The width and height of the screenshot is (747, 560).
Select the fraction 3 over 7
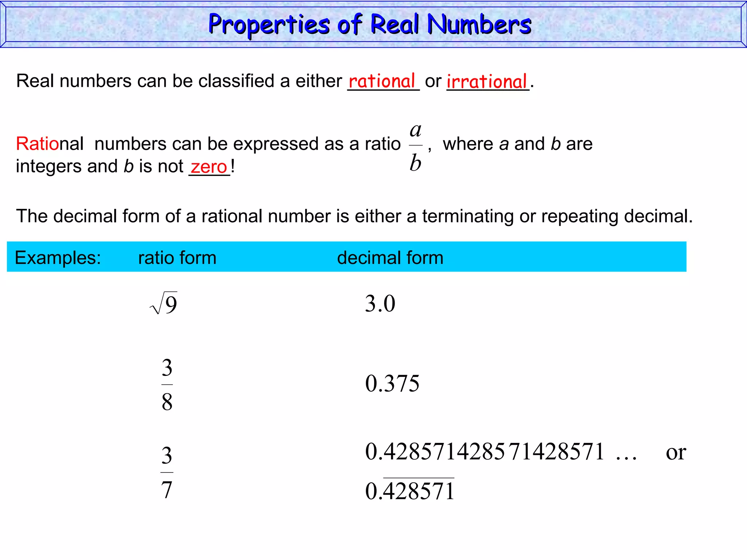point(167,472)
